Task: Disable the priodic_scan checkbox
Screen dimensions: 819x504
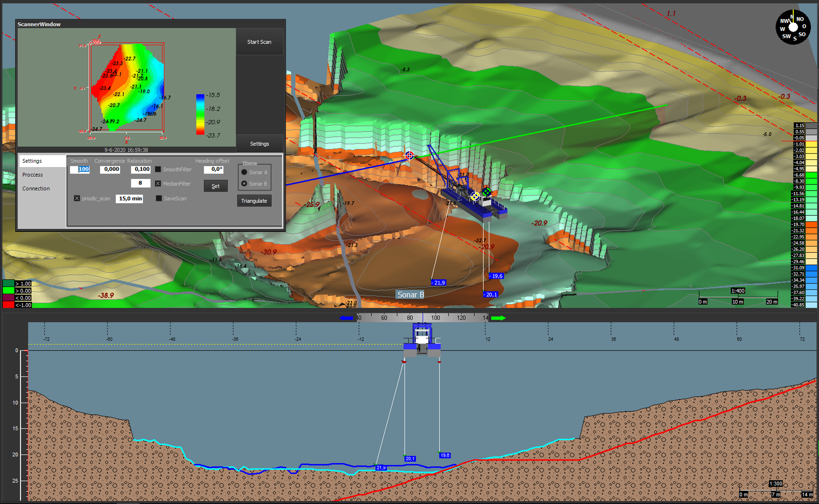Action: click(x=77, y=198)
